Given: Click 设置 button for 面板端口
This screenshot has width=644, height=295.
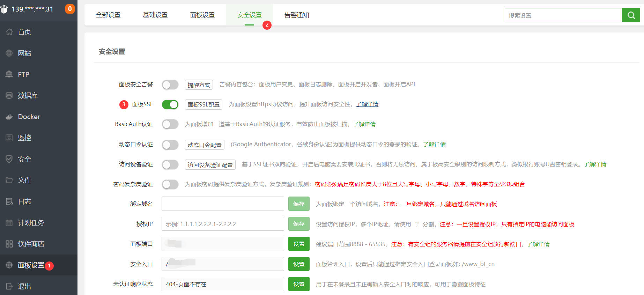Looking at the screenshot, I should click(299, 244).
